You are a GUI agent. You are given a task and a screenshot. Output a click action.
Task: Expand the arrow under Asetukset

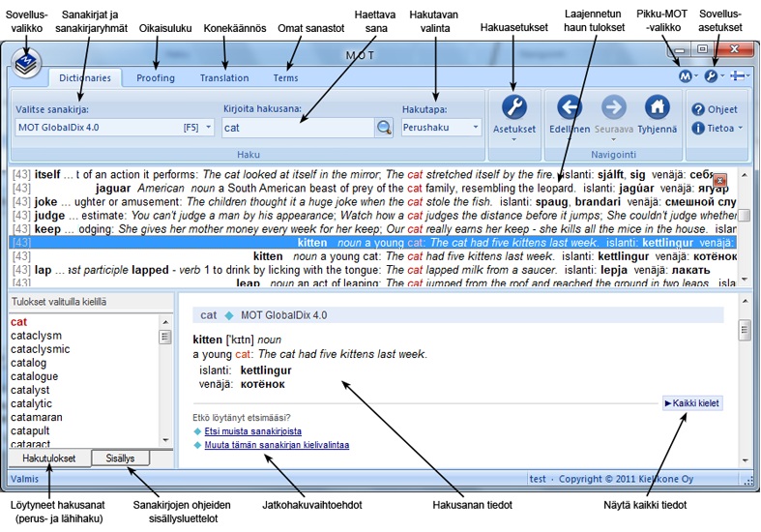514,140
